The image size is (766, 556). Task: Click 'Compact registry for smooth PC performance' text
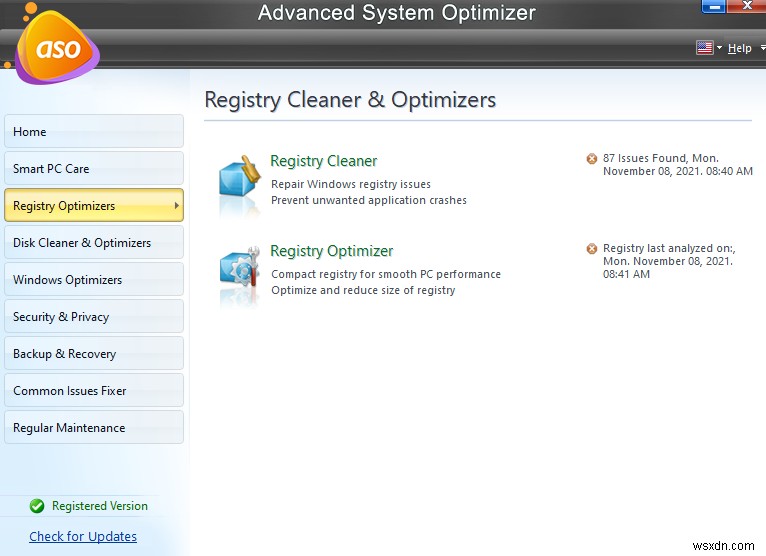(386, 274)
